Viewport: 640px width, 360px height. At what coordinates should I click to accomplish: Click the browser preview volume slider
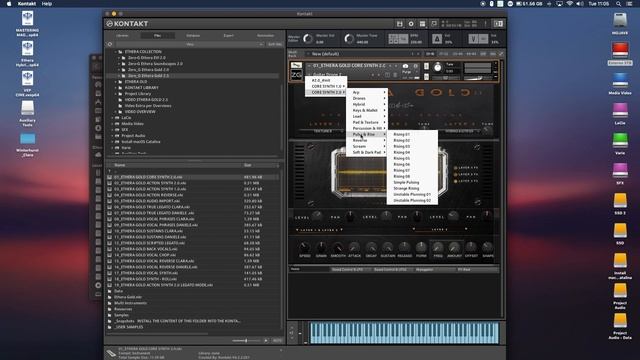246,340
